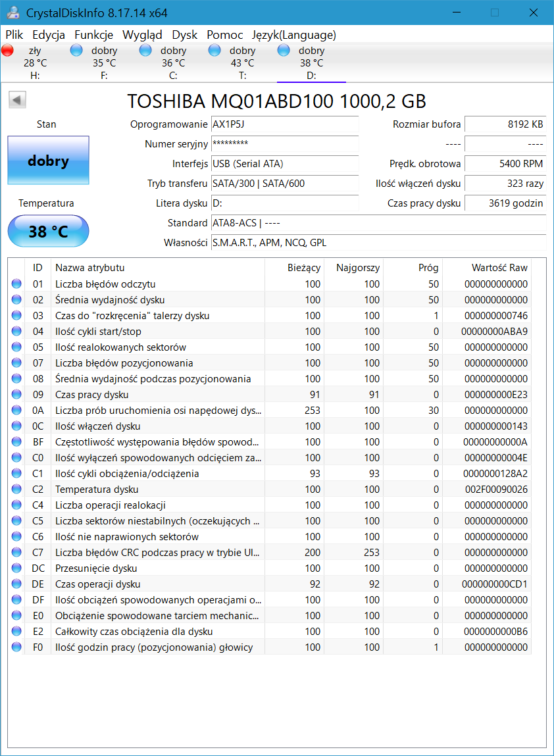
Task: Click status orb next to Temperatura dysku row
Action: [x=16, y=490]
